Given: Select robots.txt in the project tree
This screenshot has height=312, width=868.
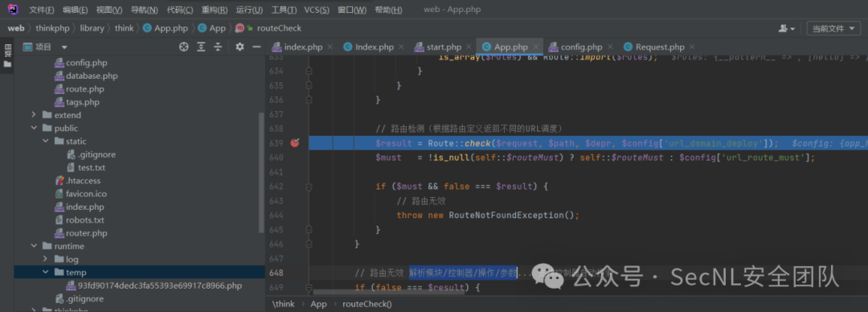Looking at the screenshot, I should pos(80,220).
